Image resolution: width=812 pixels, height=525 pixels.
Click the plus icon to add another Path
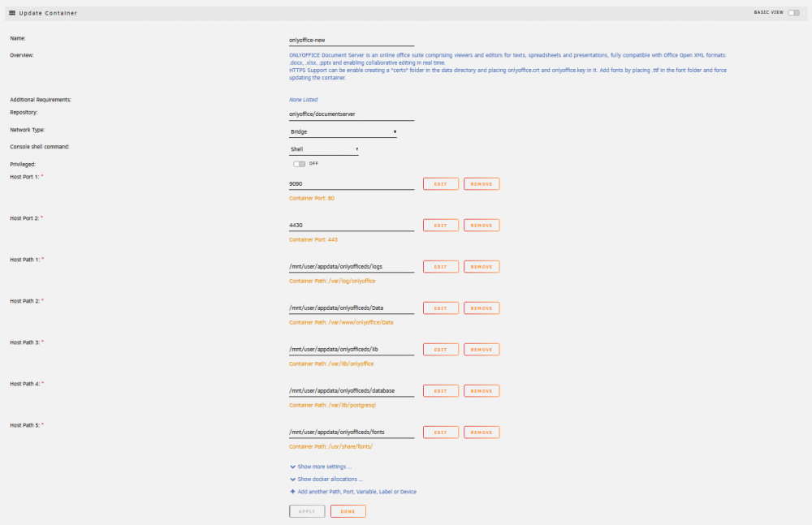point(292,492)
